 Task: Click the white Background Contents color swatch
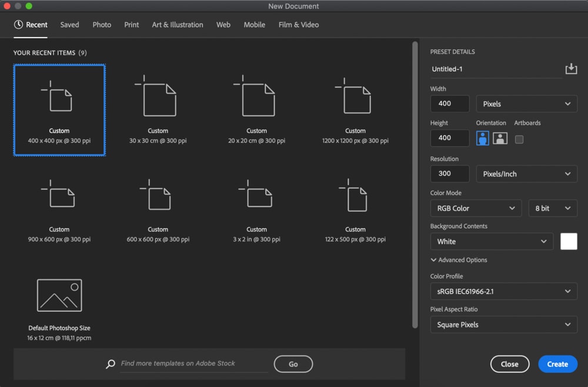(x=569, y=241)
